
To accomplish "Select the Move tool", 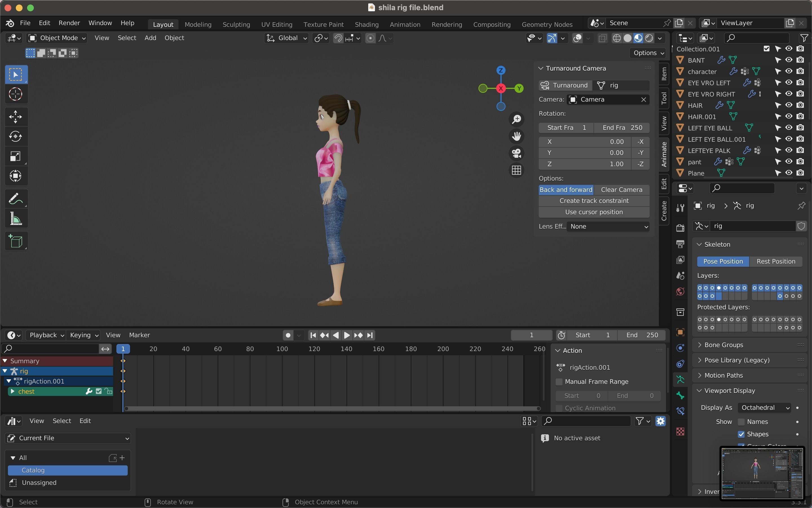I will coord(16,117).
